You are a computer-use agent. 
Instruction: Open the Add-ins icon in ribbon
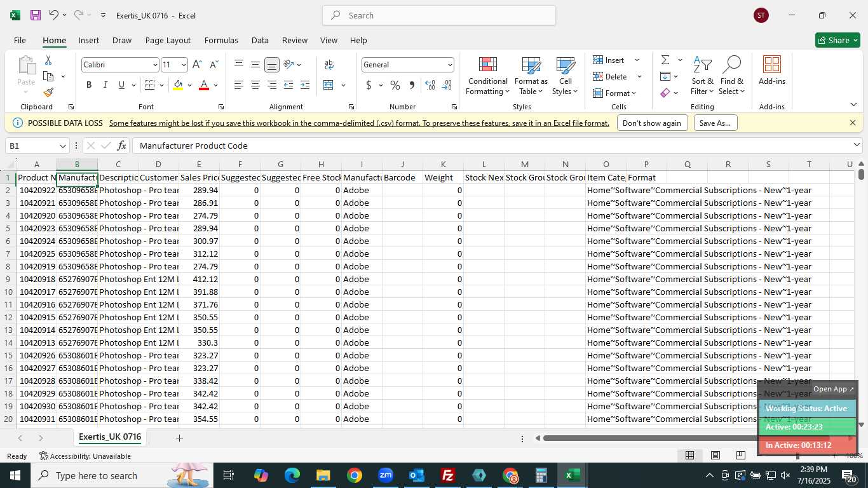pos(772,71)
